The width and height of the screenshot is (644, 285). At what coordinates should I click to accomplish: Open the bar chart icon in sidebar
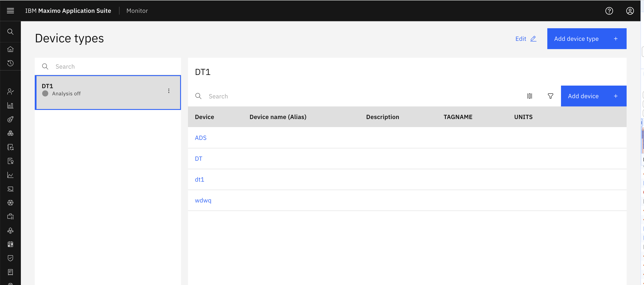pyautogui.click(x=10, y=106)
